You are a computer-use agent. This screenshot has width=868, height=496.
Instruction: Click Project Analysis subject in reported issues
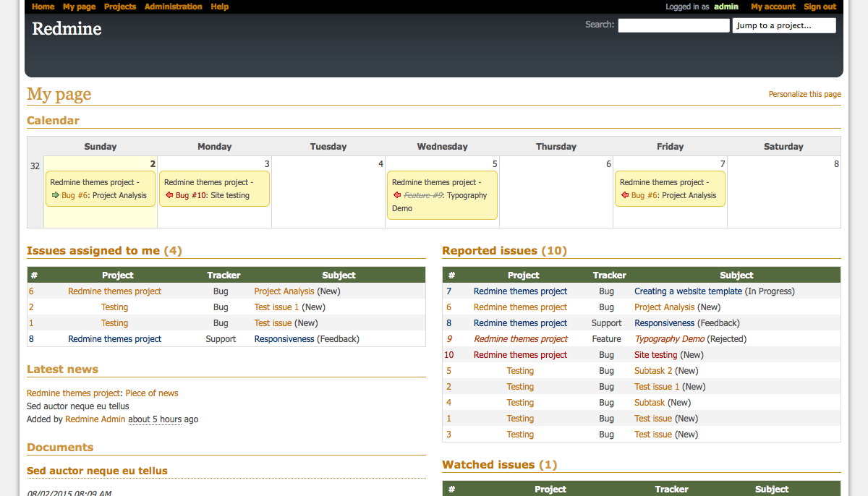tap(664, 307)
